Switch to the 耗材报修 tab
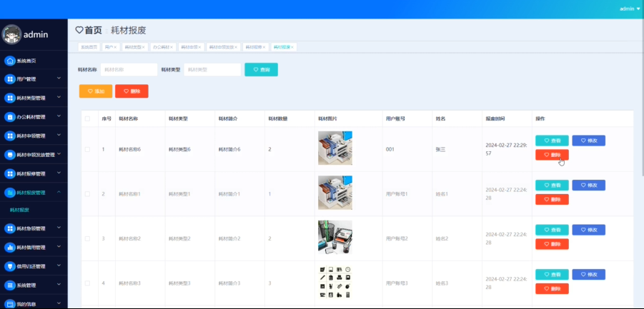The image size is (644, 309). (x=254, y=47)
